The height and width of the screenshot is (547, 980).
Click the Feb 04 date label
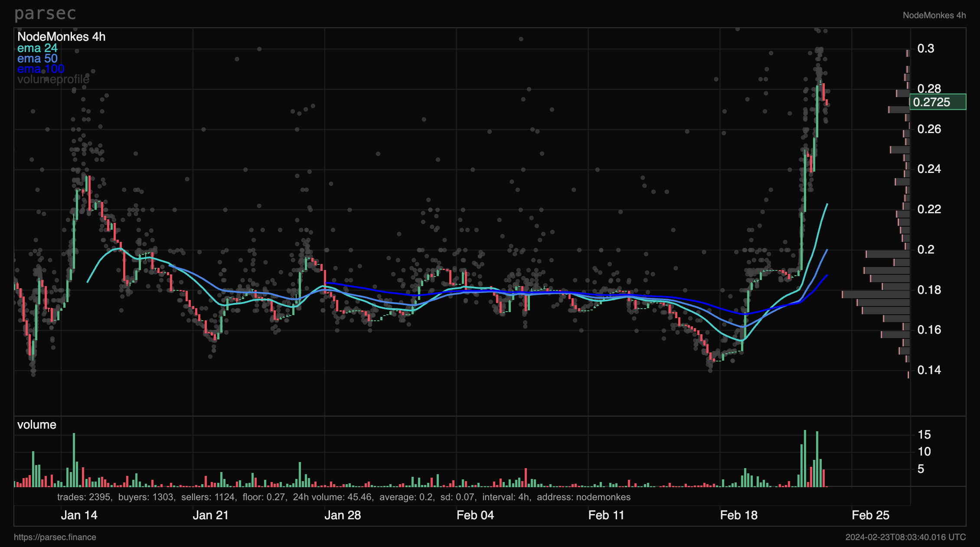tap(475, 515)
